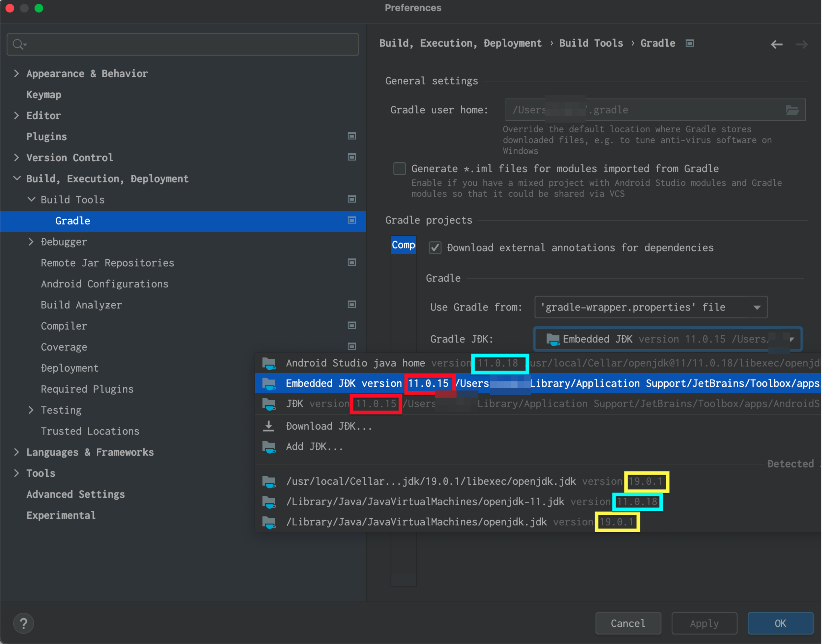Open Trusted Locations page
This screenshot has width=822, height=644.
(90, 431)
